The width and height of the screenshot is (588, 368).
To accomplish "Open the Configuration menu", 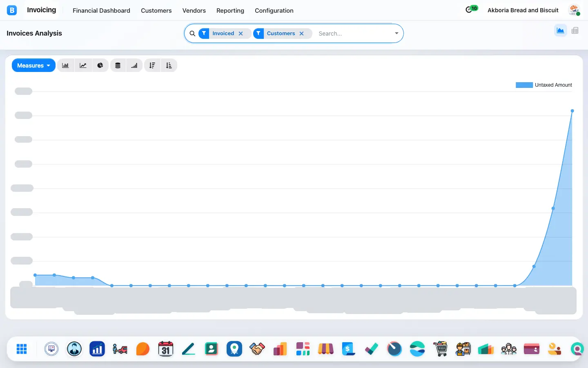I will tap(274, 11).
